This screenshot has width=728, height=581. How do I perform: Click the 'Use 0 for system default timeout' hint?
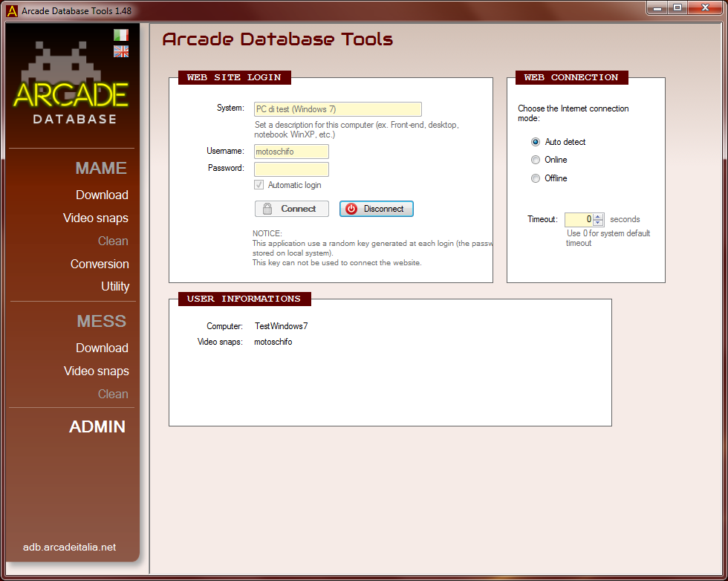point(608,238)
